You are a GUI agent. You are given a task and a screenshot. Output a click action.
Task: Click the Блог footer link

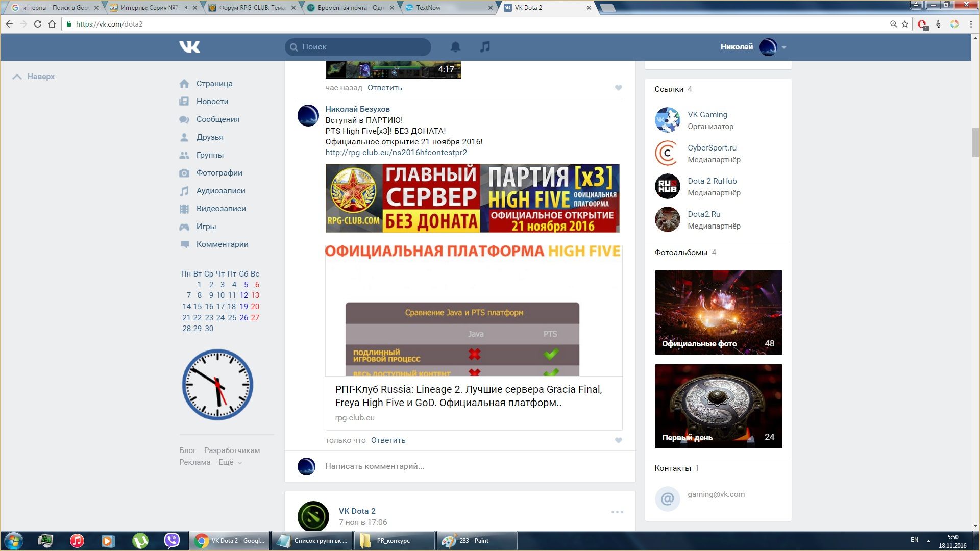click(187, 450)
